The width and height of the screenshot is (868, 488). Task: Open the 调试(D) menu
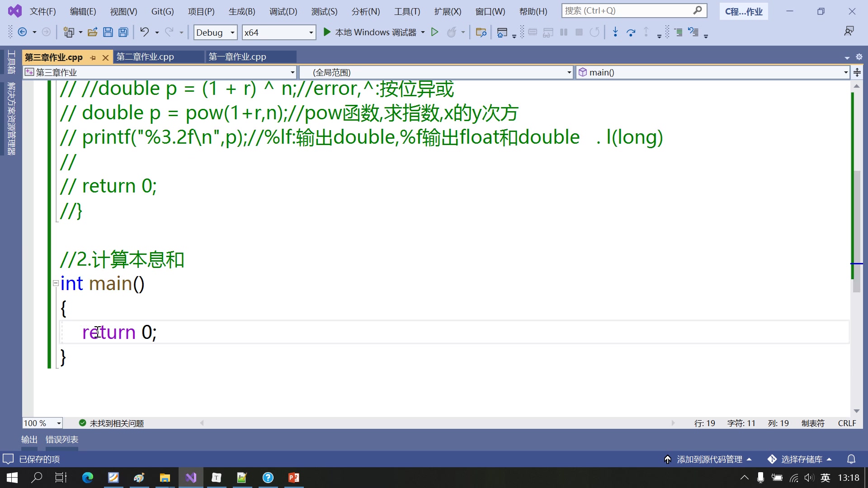pos(283,11)
